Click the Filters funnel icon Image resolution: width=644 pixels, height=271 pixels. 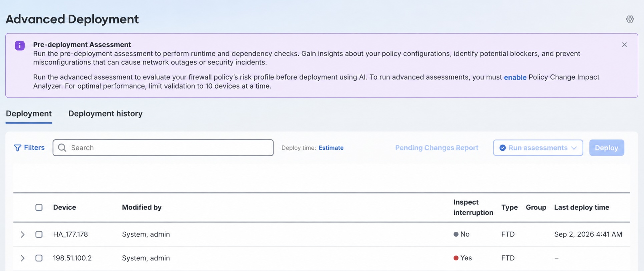(x=18, y=148)
